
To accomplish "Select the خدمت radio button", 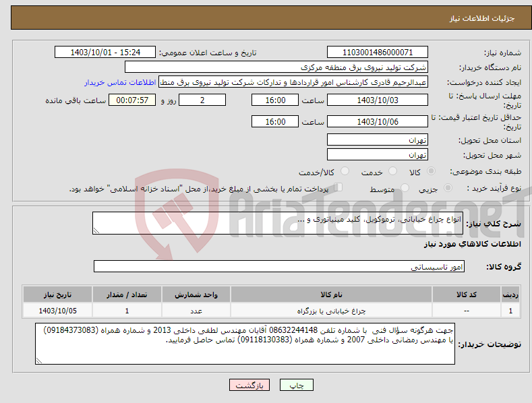I will 392,171.
